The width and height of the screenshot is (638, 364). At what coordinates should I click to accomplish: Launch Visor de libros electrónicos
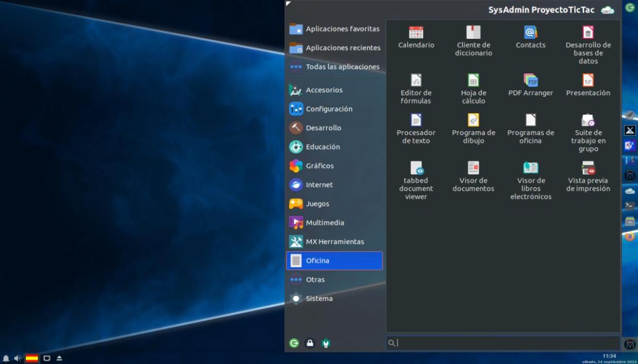tap(530, 180)
